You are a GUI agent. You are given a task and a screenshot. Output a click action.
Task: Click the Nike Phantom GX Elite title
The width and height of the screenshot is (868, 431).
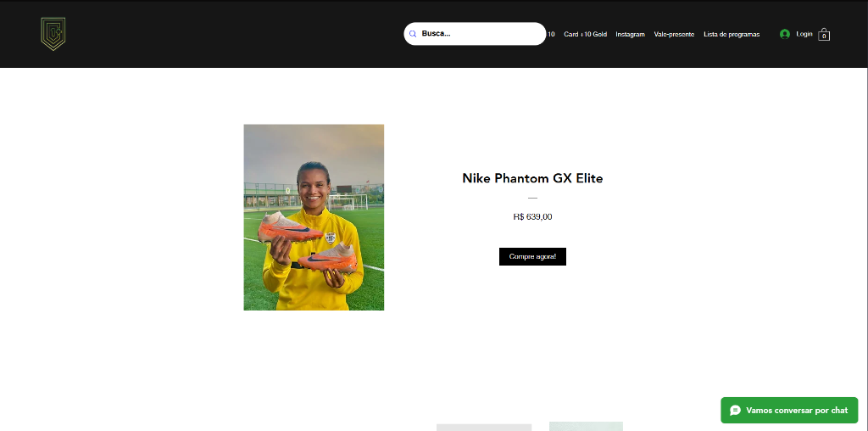[x=532, y=178]
